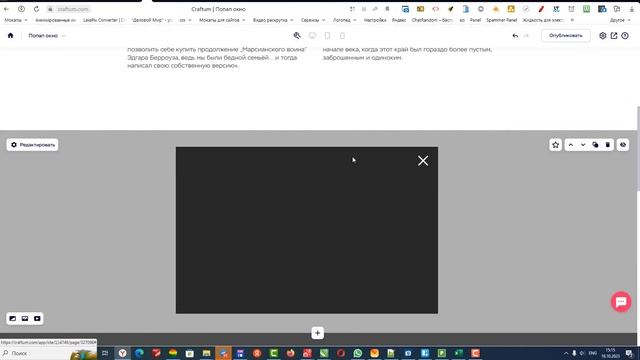This screenshot has height=360, width=640.
Task: Select the image background option icon
Action: pyautogui.click(x=25, y=318)
